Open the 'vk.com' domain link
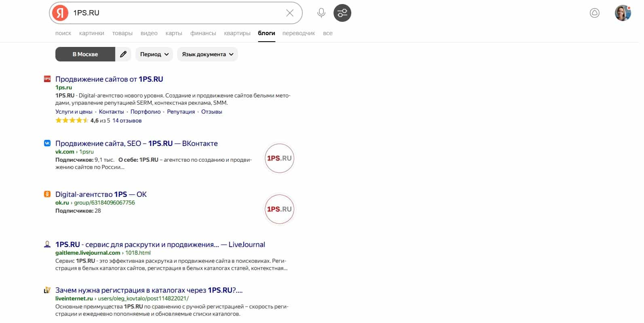Screen dimensions: 644x323 [65, 152]
